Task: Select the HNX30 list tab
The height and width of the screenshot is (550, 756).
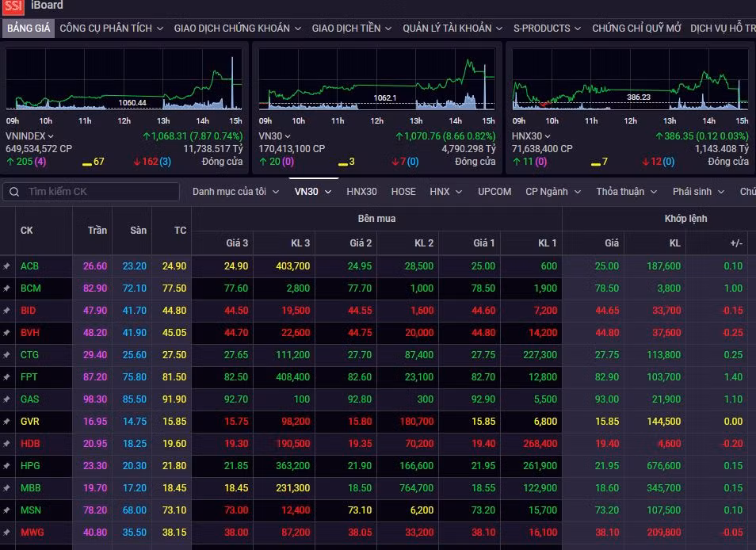Action: pos(361,192)
